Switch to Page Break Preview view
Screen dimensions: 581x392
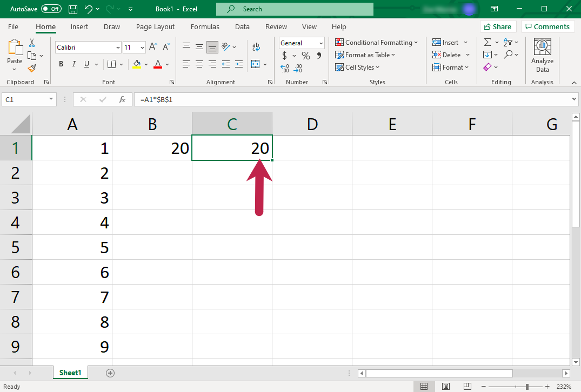coord(468,387)
